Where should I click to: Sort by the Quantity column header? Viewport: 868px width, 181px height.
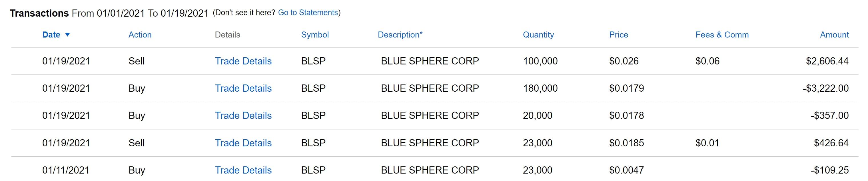tap(538, 34)
